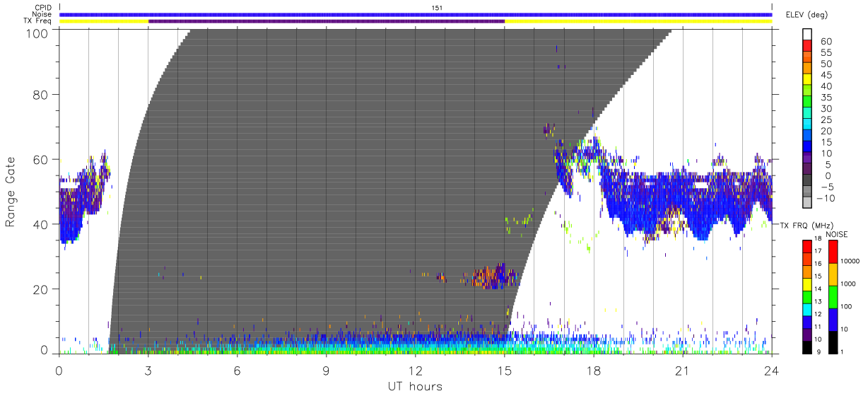
Task: Click Range Gate tick label 20
Action: pyautogui.click(x=41, y=289)
